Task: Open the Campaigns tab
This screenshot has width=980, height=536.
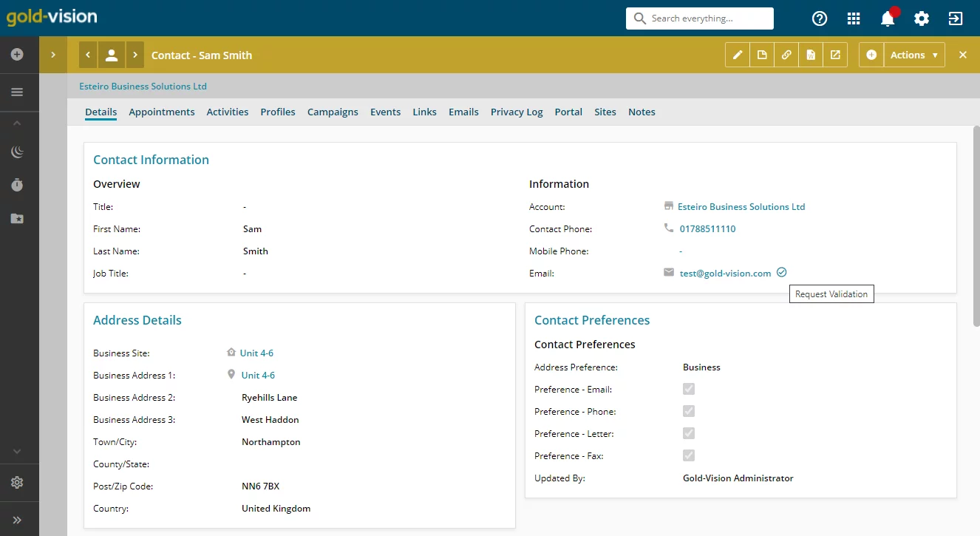Action: (x=333, y=112)
